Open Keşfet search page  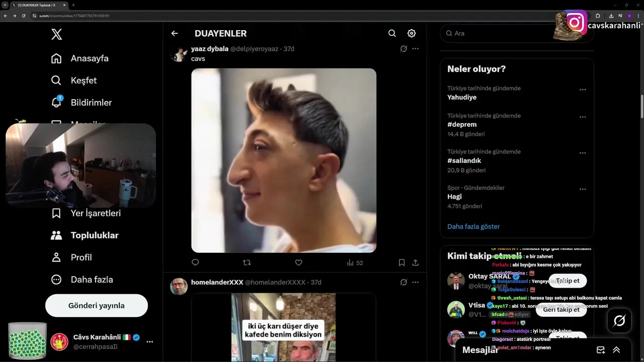click(74, 80)
